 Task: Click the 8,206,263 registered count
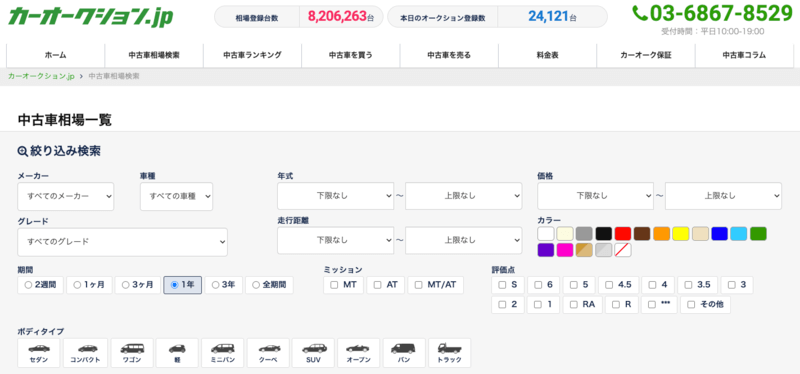pyautogui.click(x=337, y=17)
